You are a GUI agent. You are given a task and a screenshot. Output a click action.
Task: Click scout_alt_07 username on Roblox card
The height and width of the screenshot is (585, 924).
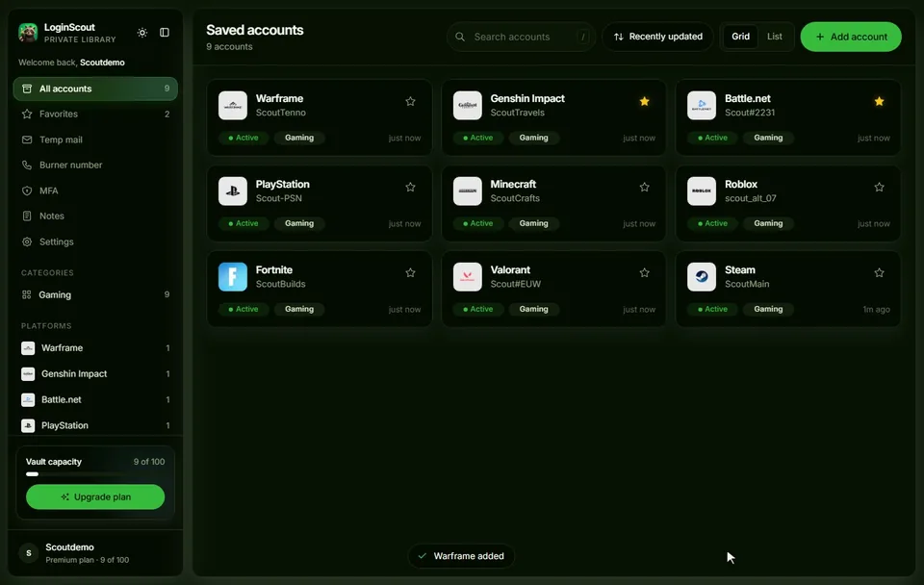pyautogui.click(x=750, y=198)
